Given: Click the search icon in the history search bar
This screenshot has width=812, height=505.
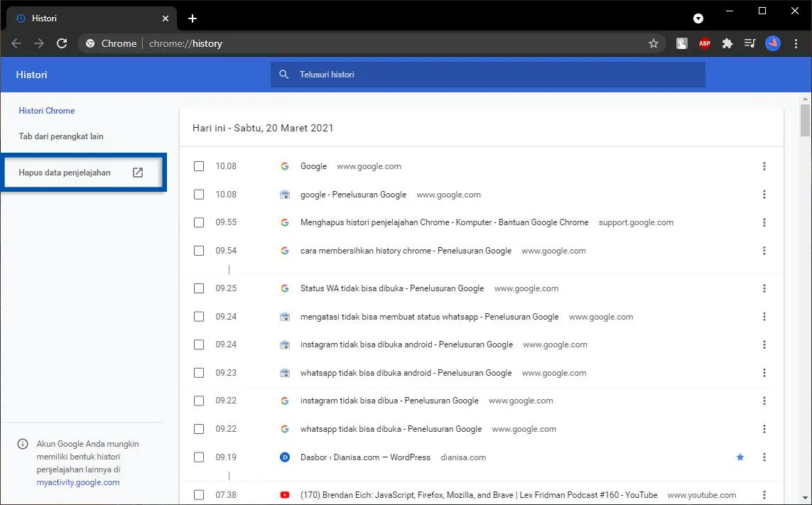Looking at the screenshot, I should coord(283,75).
